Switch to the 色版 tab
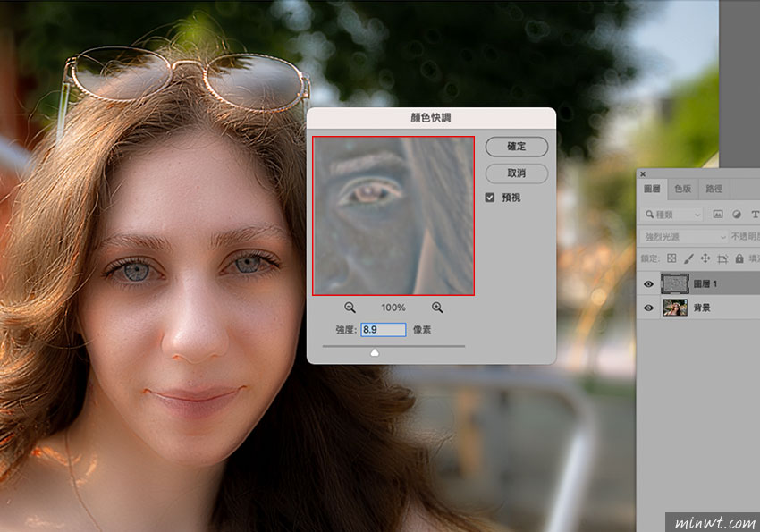 [x=682, y=189]
